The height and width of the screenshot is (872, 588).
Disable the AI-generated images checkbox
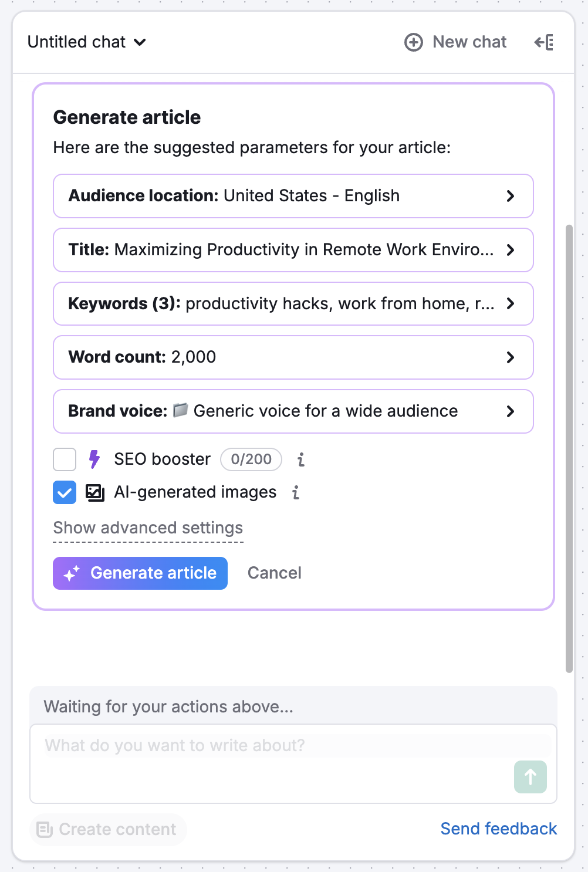click(x=64, y=492)
